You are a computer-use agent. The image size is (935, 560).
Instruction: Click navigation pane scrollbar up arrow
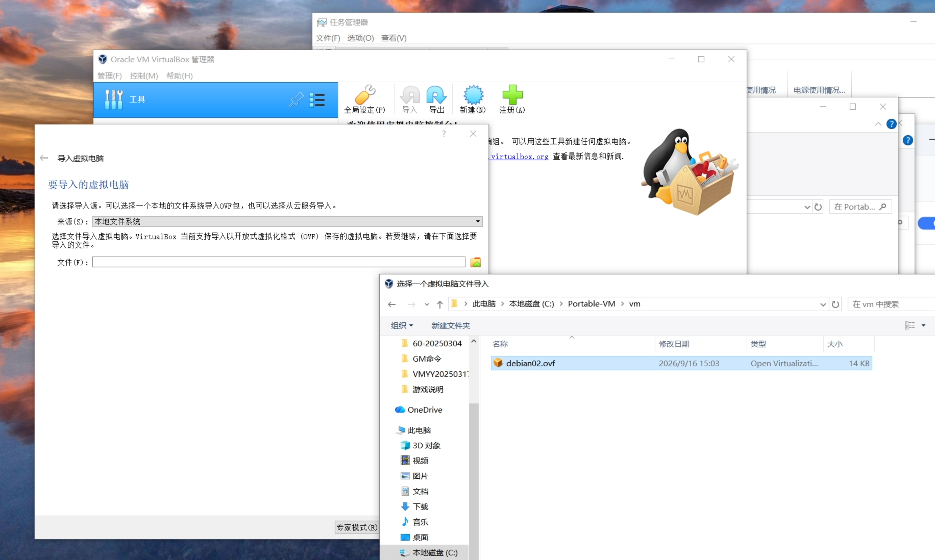(474, 341)
